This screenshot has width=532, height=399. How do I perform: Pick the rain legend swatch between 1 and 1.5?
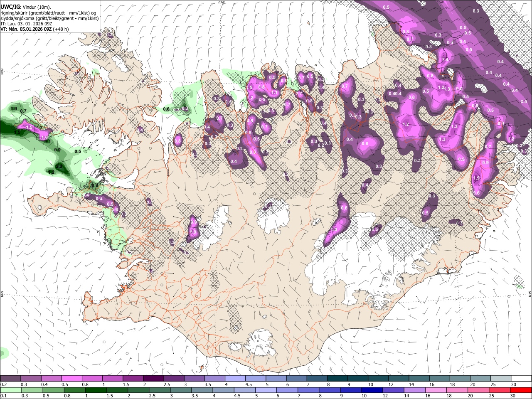point(96,390)
